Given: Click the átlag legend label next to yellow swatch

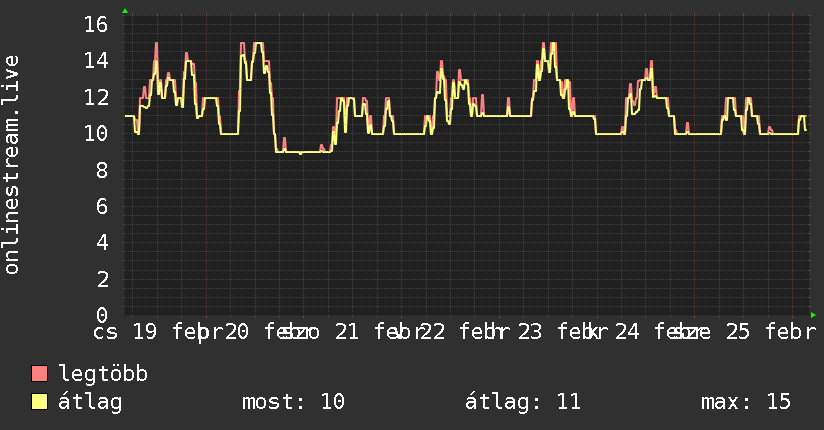Looking at the screenshot, I should [x=90, y=402].
